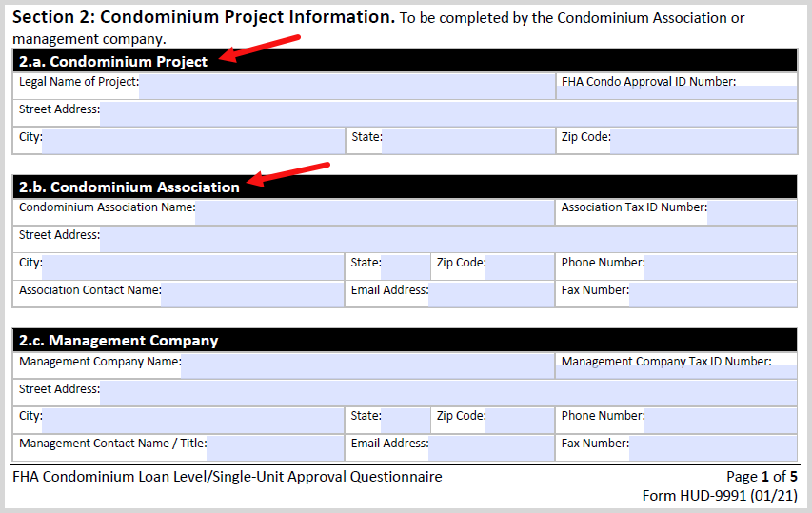Click Street Address field under Condominium Association
Viewport: 812px width, 513px height.
click(447, 239)
